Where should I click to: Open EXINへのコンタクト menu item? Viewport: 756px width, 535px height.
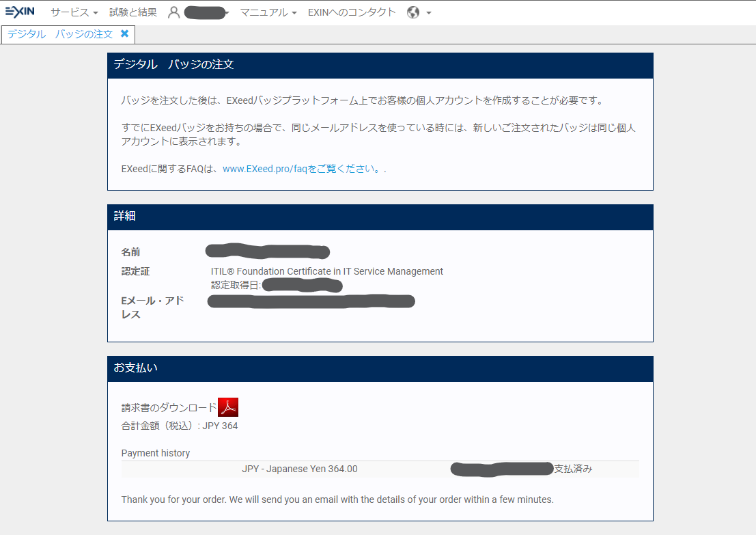pyautogui.click(x=352, y=12)
